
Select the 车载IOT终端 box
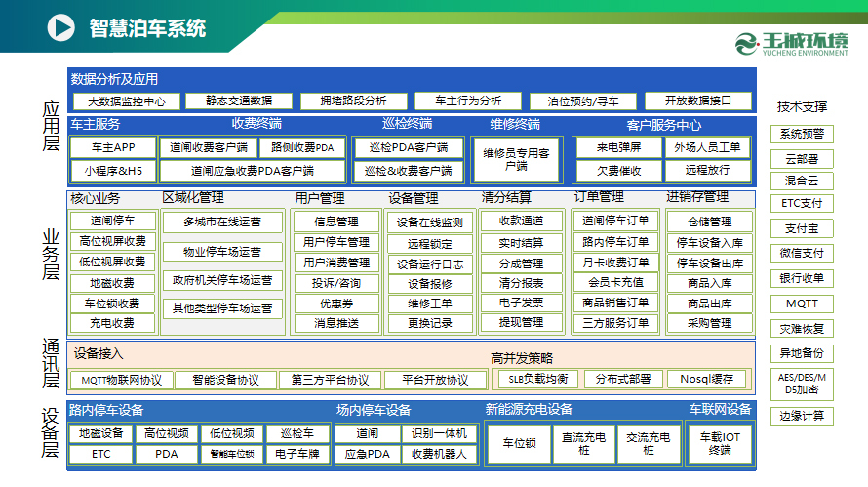tap(720, 443)
